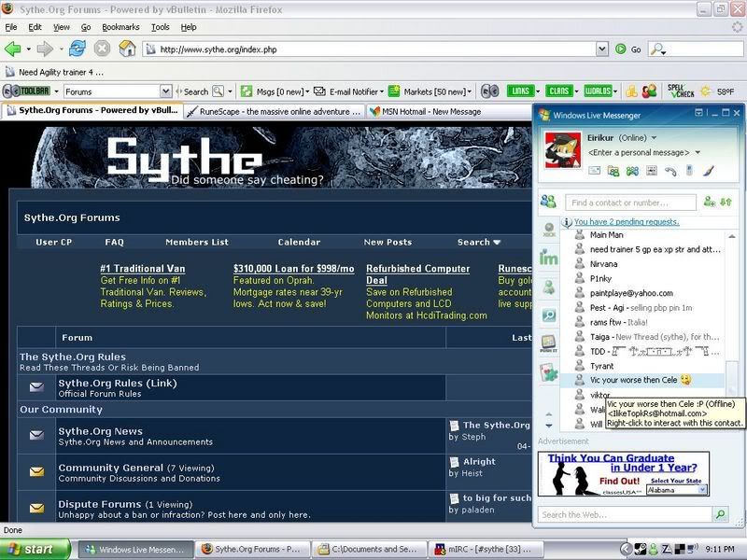This screenshot has width=747, height=560.
Task: Go back with the green back arrow
Action: click(x=13, y=49)
